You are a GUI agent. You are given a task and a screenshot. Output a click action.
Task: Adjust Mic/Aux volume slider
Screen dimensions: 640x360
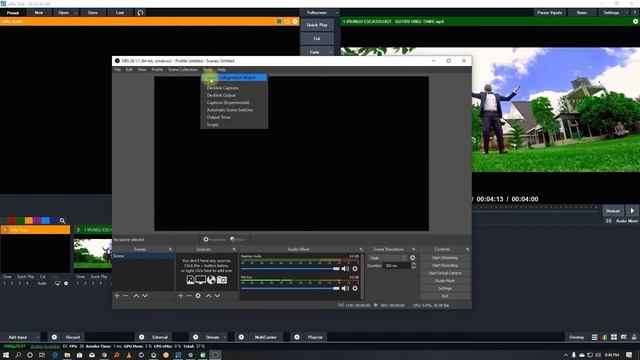point(290,288)
